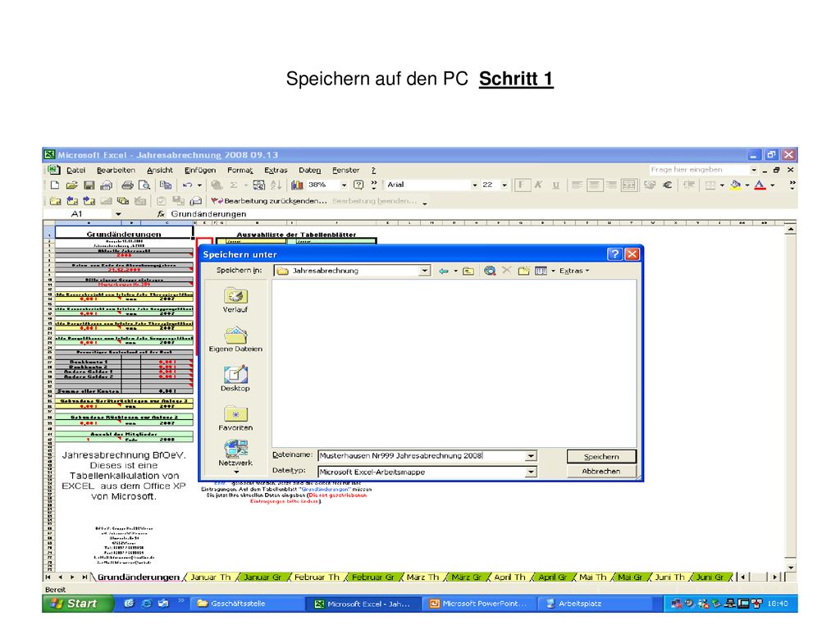840x630 pixels.
Task: Go back with the dialog's blue arrow icon
Action: point(444,271)
